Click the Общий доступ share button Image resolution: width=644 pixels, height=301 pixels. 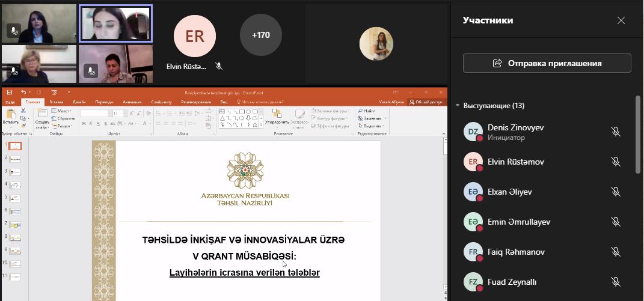click(x=426, y=102)
